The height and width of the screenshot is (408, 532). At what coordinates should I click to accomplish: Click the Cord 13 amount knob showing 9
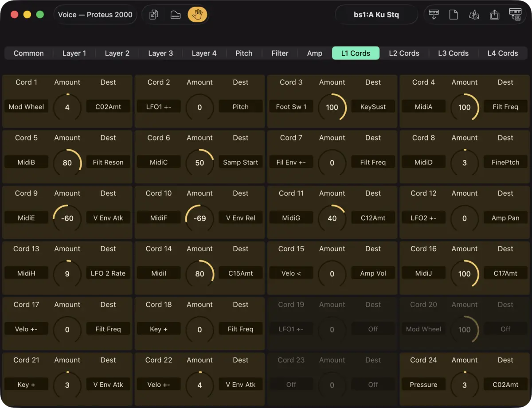coord(67,274)
